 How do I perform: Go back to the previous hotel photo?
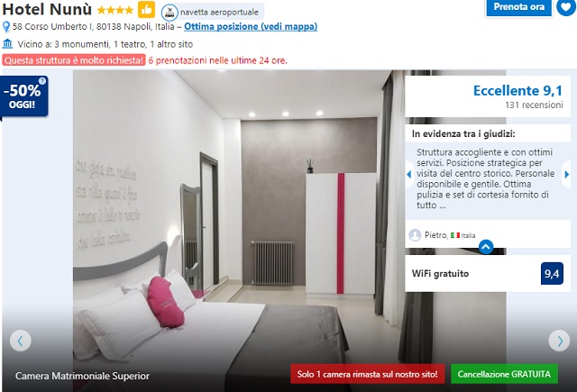coord(20,341)
